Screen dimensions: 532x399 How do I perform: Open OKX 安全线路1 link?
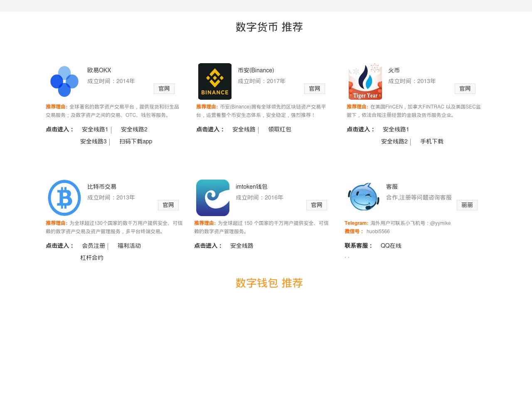tap(95, 129)
